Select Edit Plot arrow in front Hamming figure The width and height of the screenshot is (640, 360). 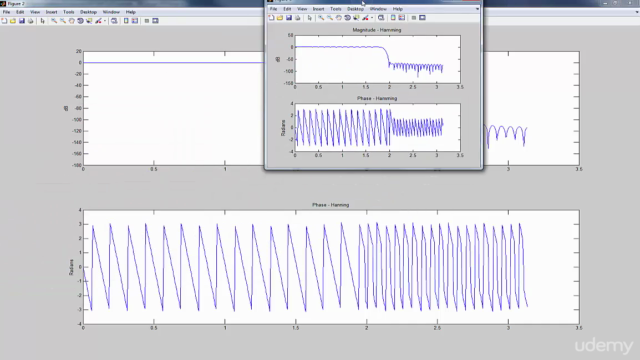click(x=310, y=18)
